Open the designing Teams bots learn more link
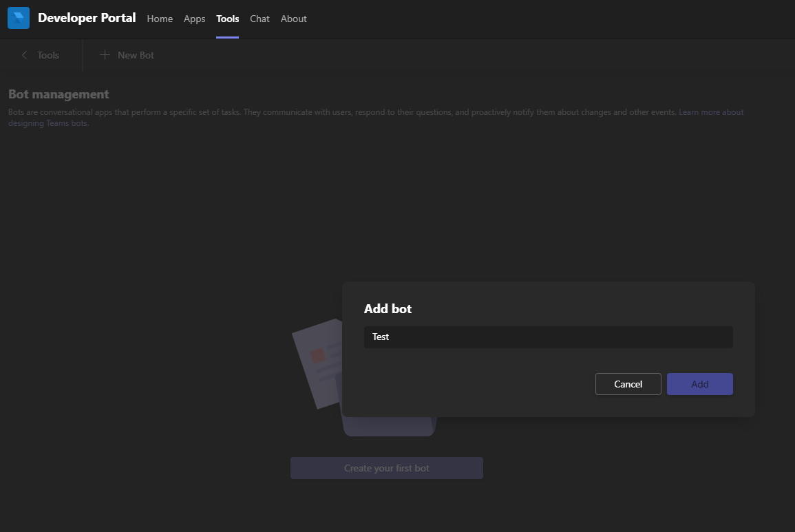The width and height of the screenshot is (795, 532). tap(47, 123)
